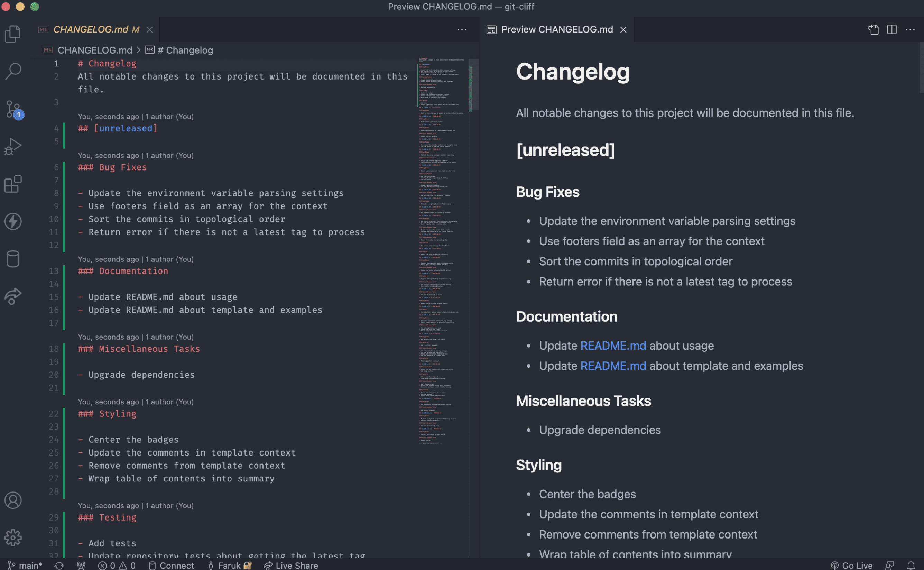Click 'Add tests' line in editor

(x=107, y=543)
